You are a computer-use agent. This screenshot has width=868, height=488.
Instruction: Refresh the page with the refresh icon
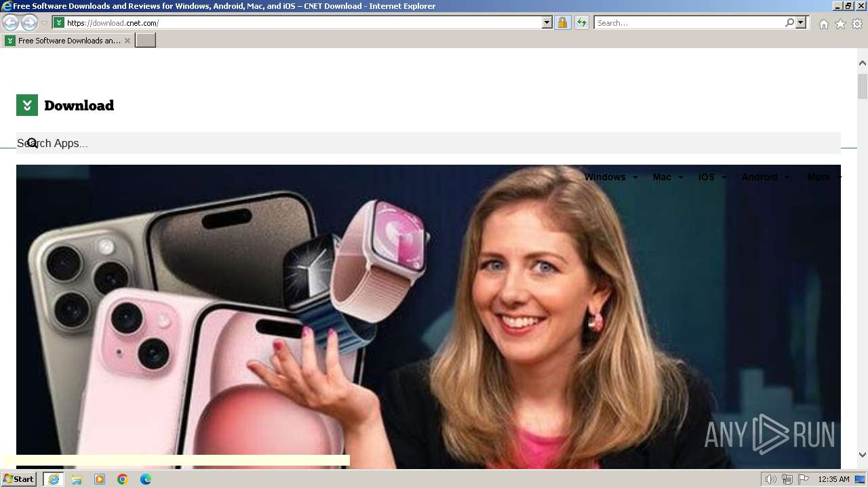[x=581, y=23]
